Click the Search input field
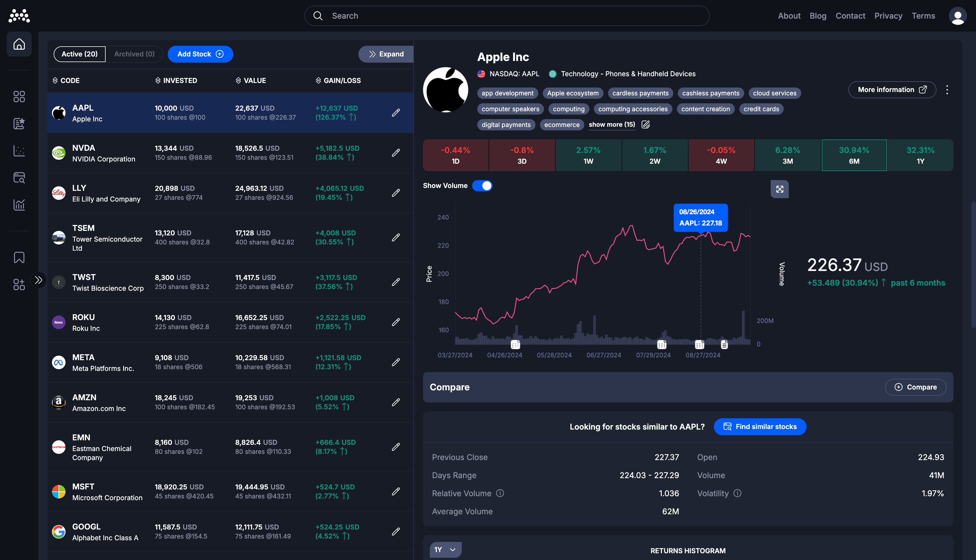The width and height of the screenshot is (976, 560). (507, 16)
